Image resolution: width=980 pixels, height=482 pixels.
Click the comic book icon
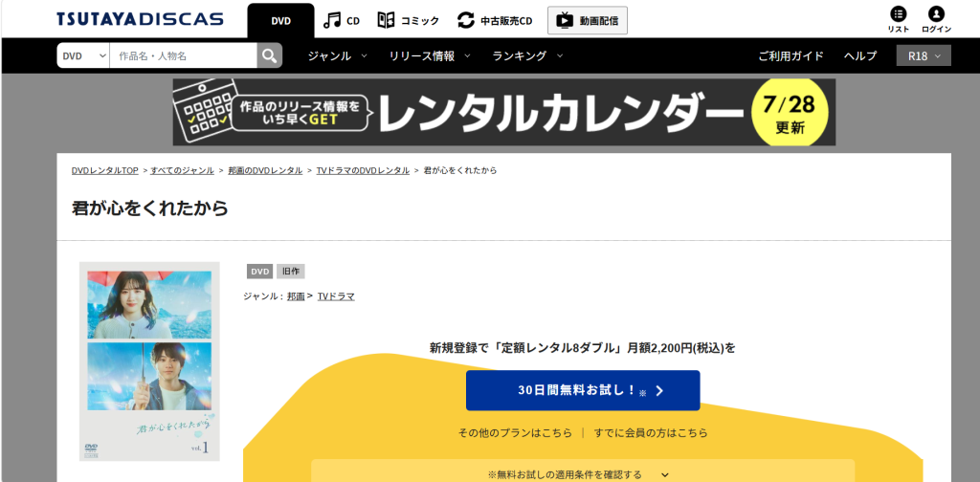click(387, 20)
